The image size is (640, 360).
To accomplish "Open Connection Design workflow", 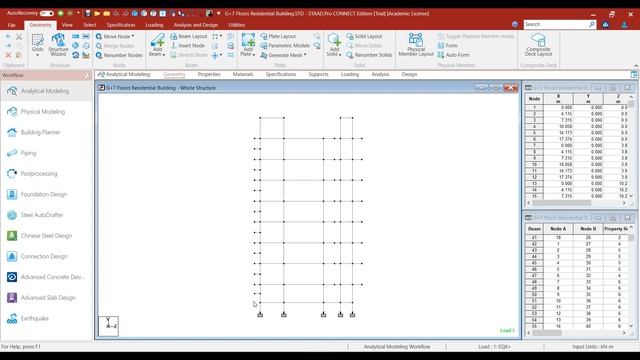I will pos(46,256).
